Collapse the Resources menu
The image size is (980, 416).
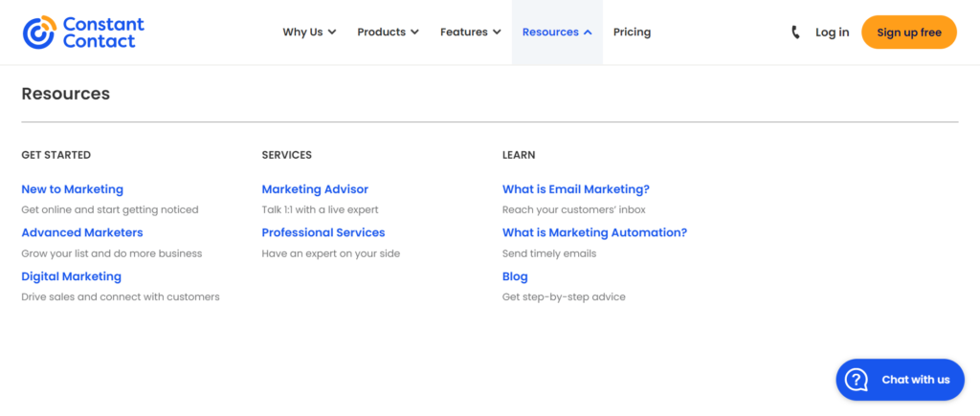(557, 32)
